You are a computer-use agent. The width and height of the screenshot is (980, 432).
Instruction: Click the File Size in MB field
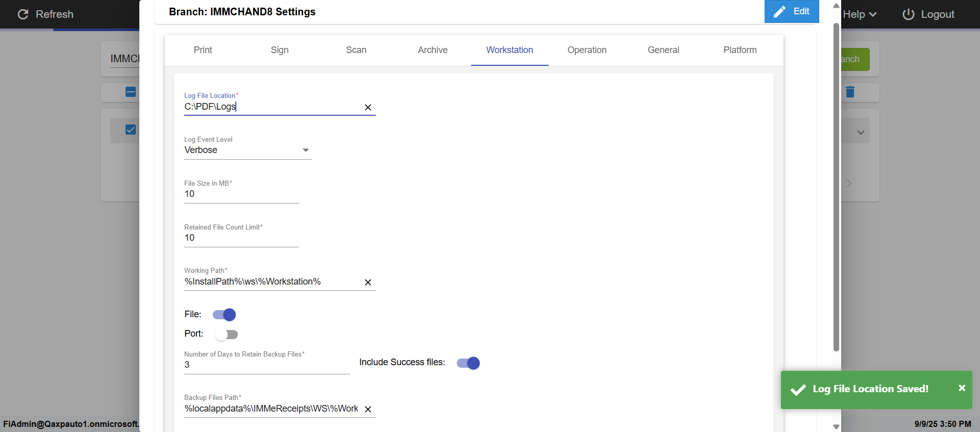(x=241, y=194)
